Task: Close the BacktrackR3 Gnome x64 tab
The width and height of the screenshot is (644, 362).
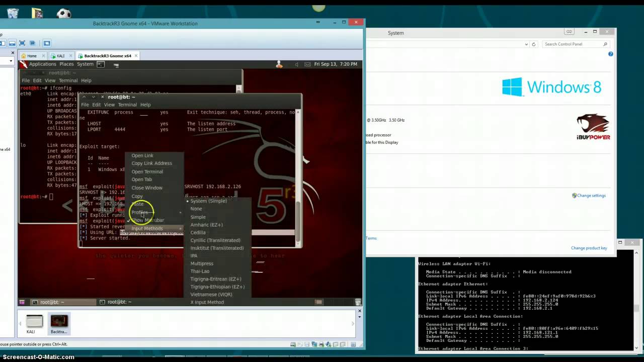Action: pyautogui.click(x=136, y=56)
